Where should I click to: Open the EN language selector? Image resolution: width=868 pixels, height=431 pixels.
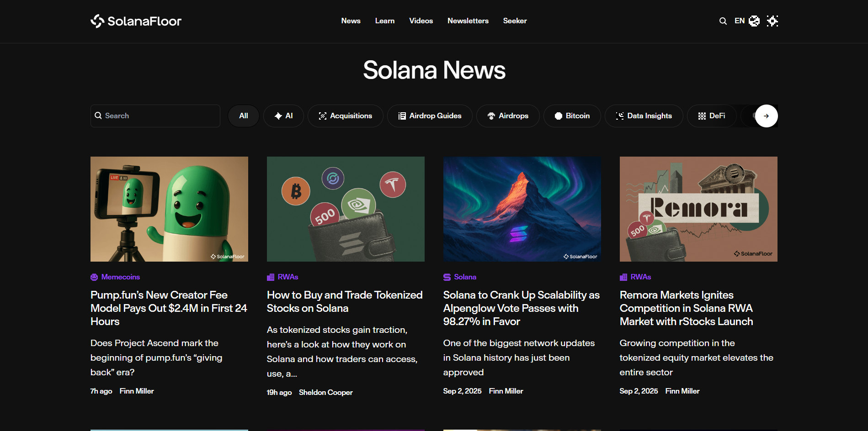(746, 21)
